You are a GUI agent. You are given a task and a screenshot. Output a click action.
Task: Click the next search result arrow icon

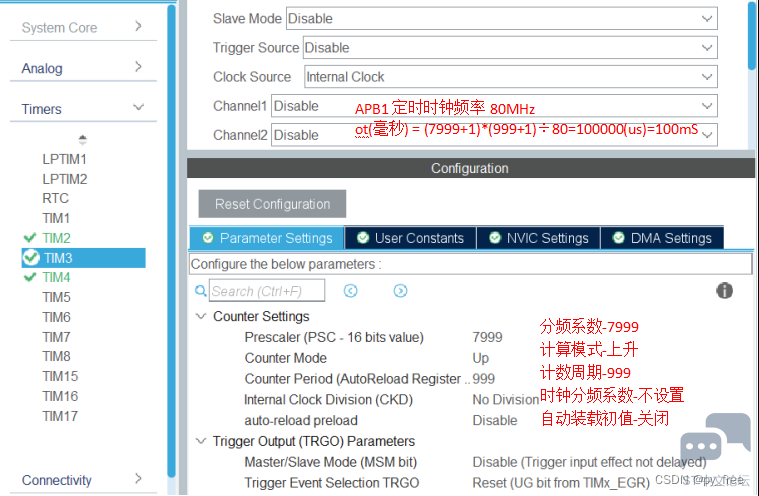[400, 291]
